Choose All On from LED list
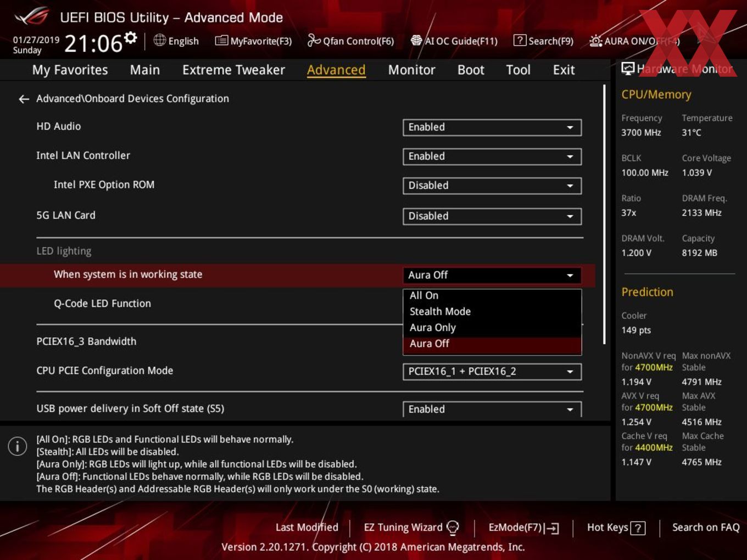 (492, 295)
